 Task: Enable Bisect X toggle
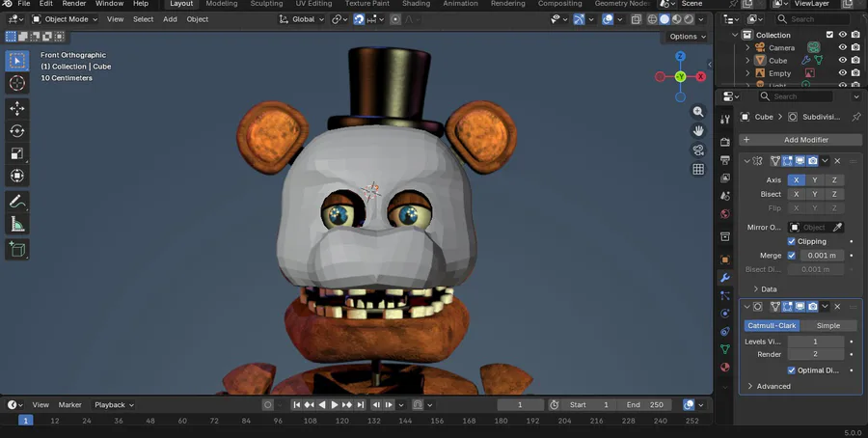point(796,194)
